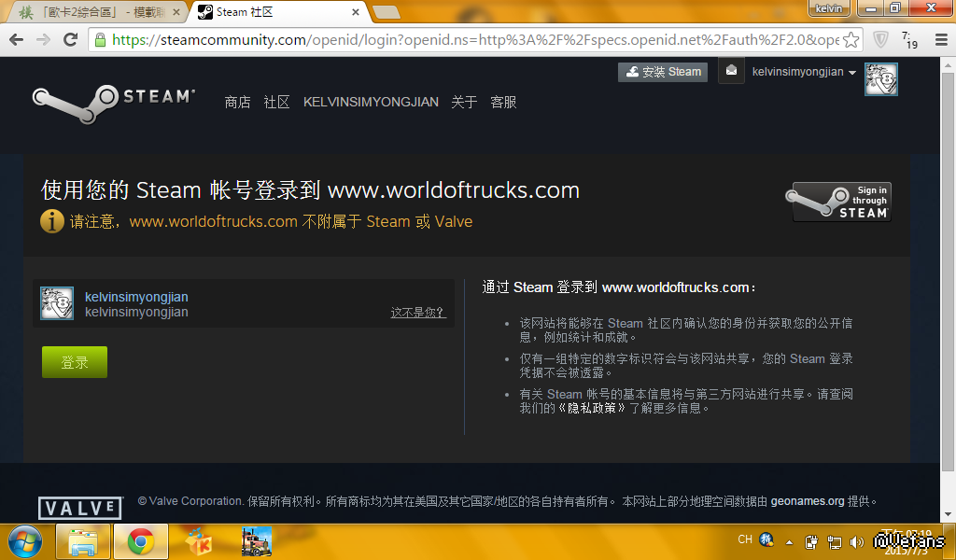Click the address bar URL field
The image size is (956, 560).
pyautogui.click(x=467, y=40)
